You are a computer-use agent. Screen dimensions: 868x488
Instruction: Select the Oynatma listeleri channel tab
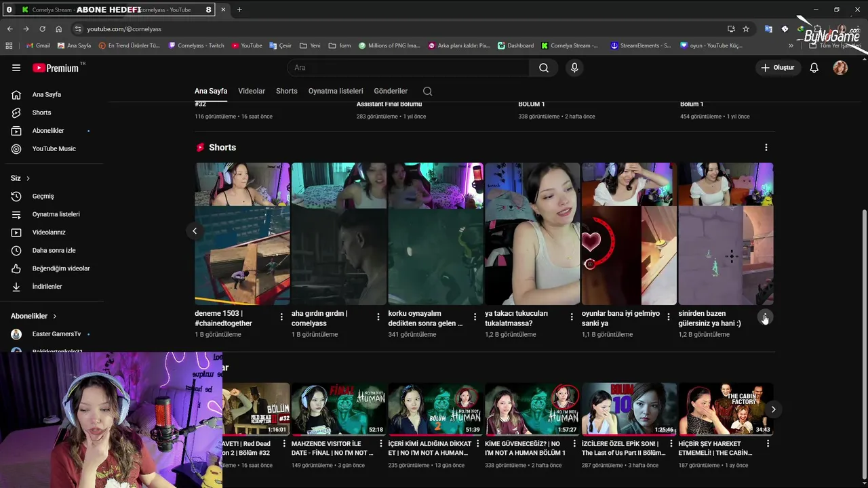click(336, 91)
